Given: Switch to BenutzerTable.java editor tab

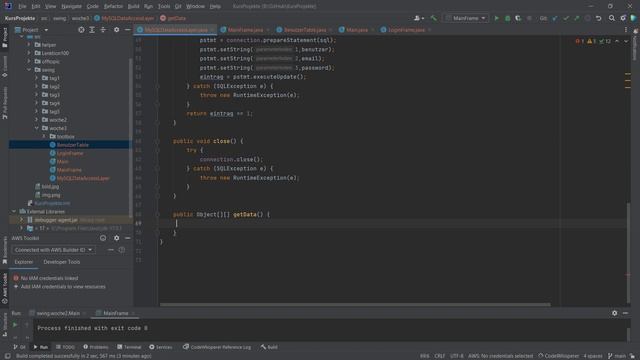Looking at the screenshot, I should pos(304,30).
